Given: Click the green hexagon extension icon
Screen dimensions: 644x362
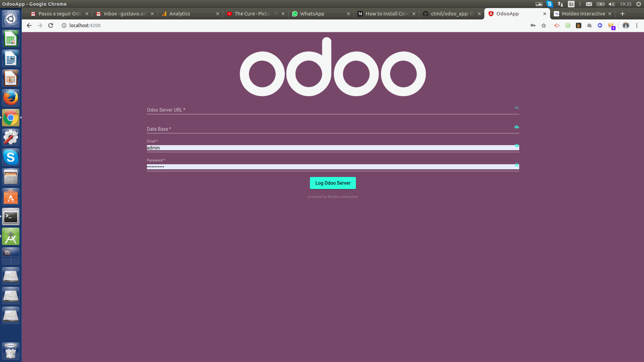Looking at the screenshot, I should tap(568, 25).
